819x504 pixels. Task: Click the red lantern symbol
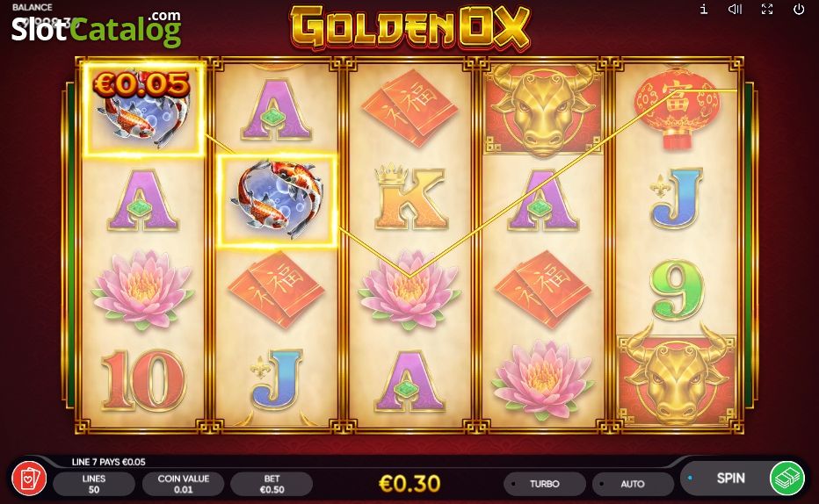677,107
